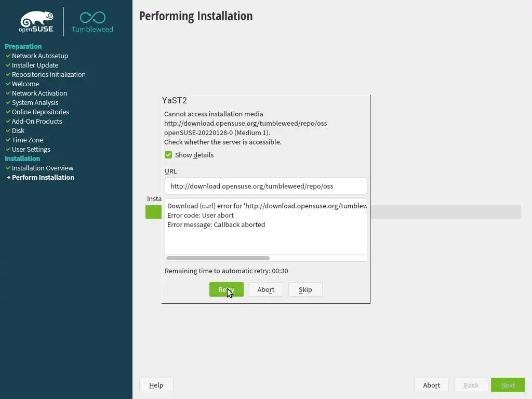
Task: Click the installation progress bar
Action: click(333, 212)
